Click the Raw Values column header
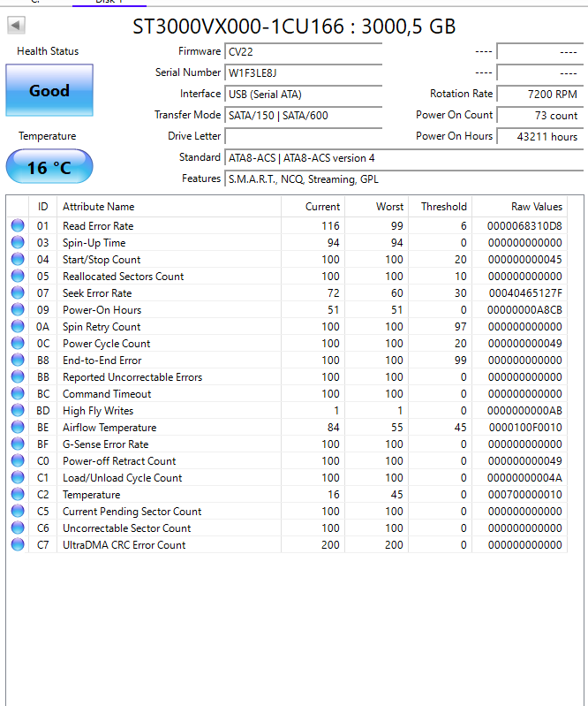 (520, 207)
